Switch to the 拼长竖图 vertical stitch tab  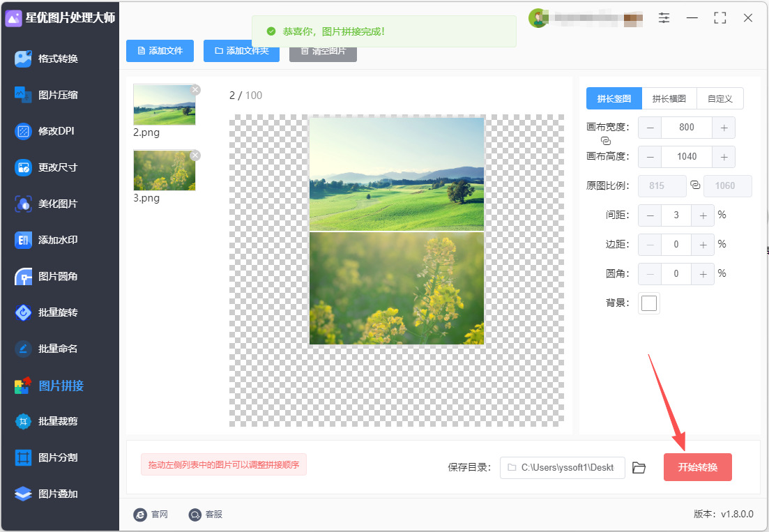pyautogui.click(x=614, y=98)
